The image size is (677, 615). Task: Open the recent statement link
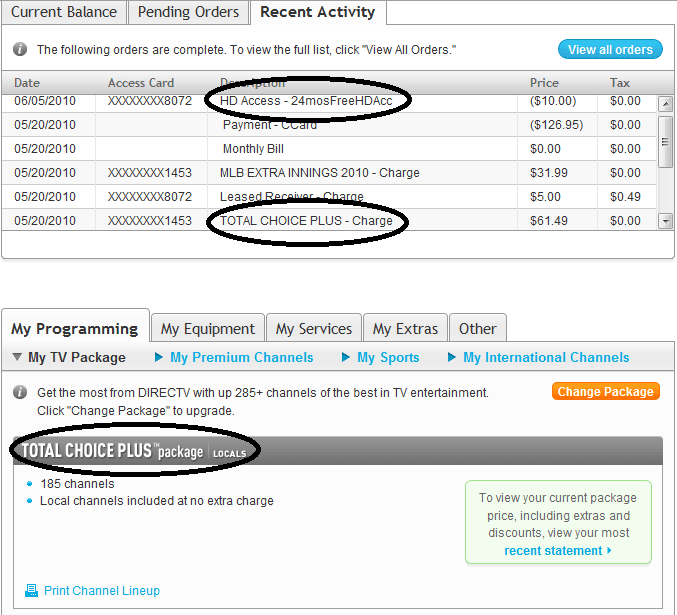pyautogui.click(x=557, y=551)
